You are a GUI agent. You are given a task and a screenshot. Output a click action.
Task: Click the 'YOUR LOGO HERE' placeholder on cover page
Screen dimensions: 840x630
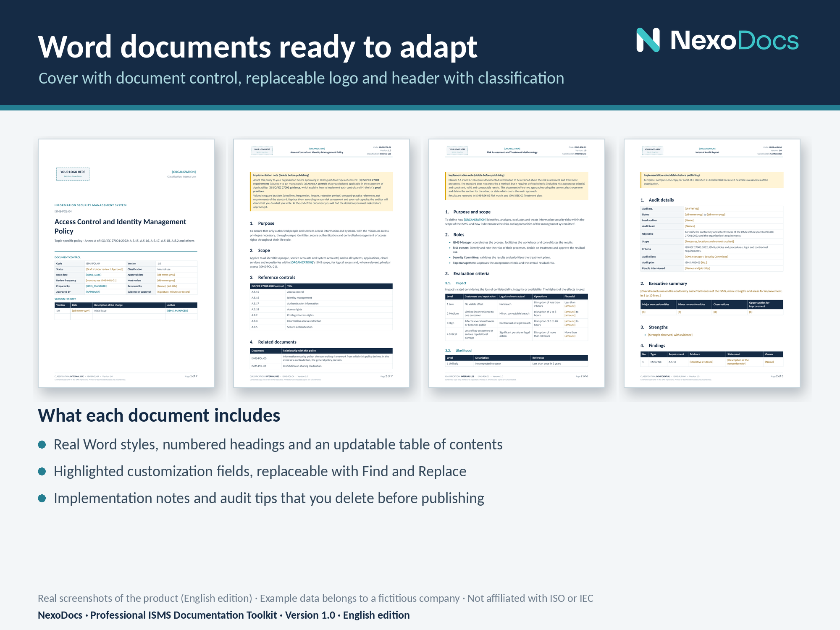(x=73, y=174)
